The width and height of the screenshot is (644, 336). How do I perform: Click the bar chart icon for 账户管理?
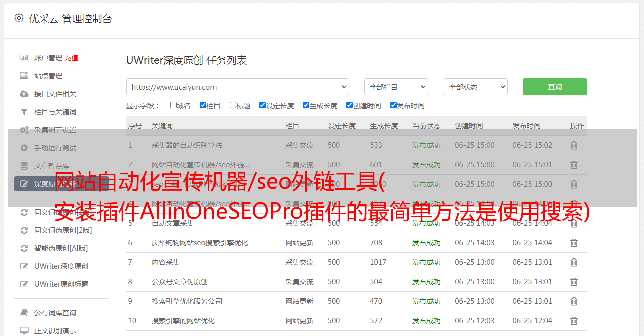[24, 58]
